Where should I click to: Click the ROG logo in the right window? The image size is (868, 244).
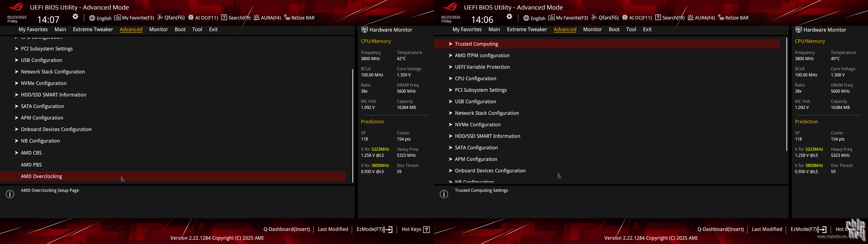[x=450, y=7]
